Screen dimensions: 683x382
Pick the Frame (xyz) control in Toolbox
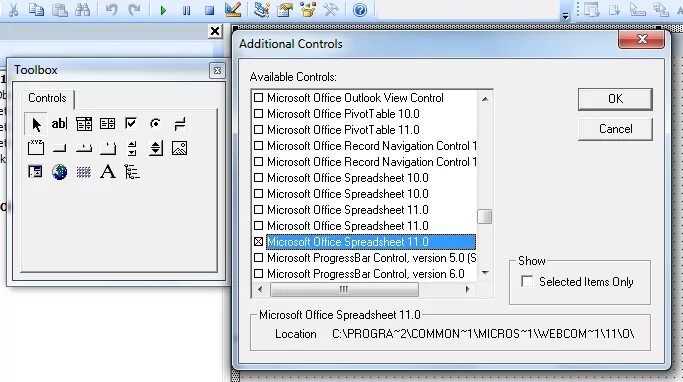36,148
